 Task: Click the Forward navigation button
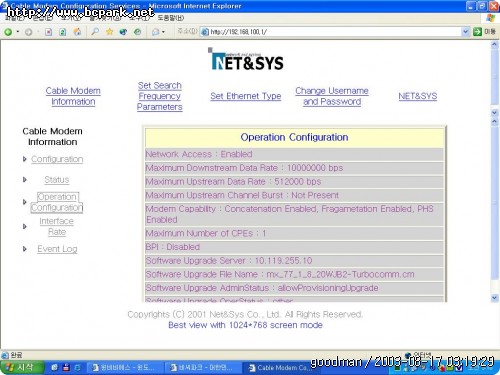pos(29,32)
